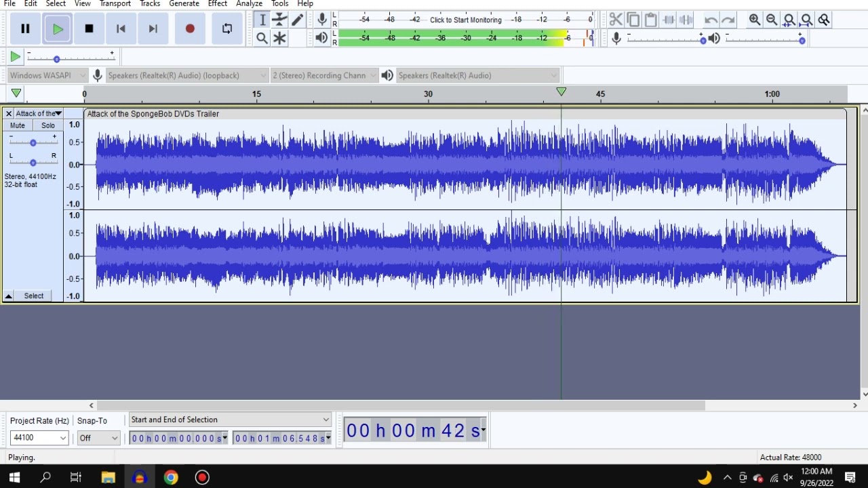
Task: Mute the track with Mute button
Action: [x=18, y=125]
